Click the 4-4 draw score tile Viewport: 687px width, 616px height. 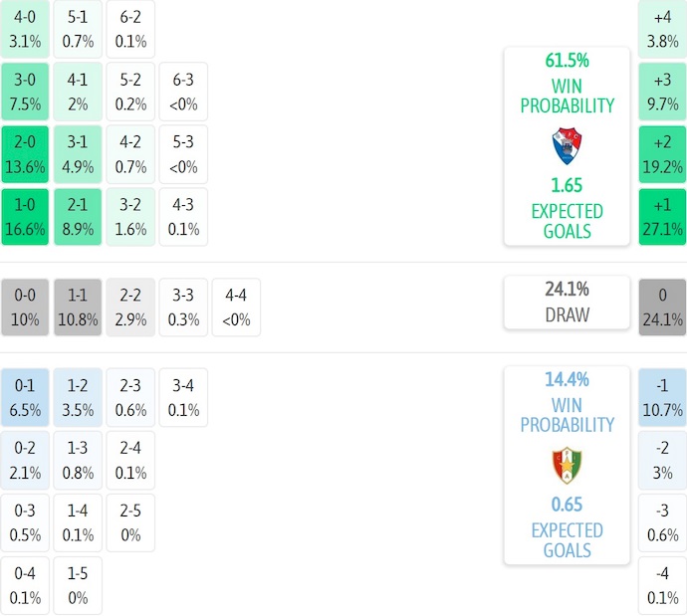click(237, 308)
